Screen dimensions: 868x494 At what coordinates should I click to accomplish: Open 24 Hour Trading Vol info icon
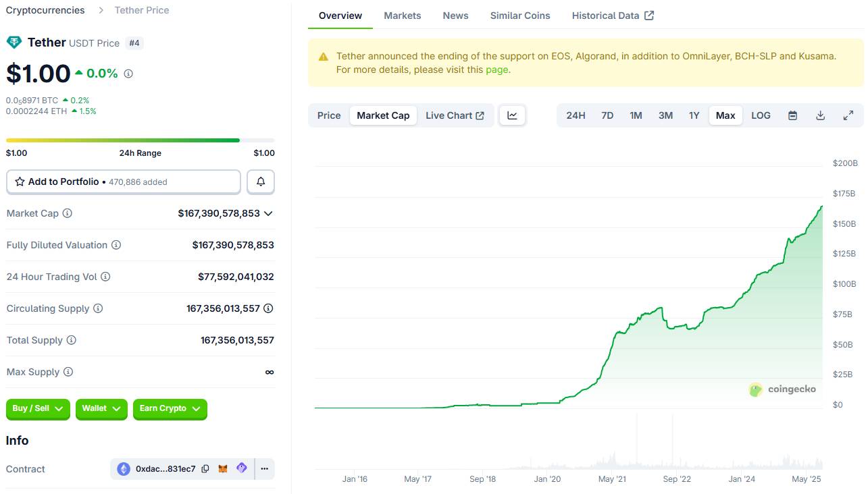point(105,277)
